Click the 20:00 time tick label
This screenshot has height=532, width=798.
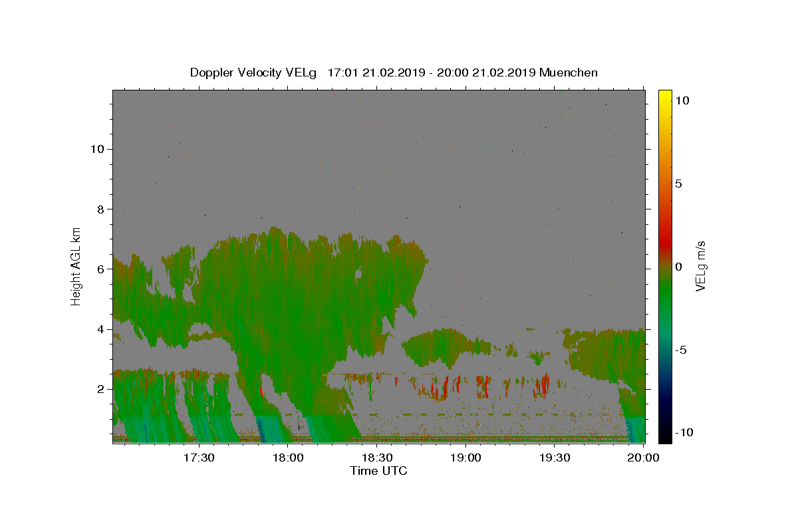pyautogui.click(x=643, y=458)
